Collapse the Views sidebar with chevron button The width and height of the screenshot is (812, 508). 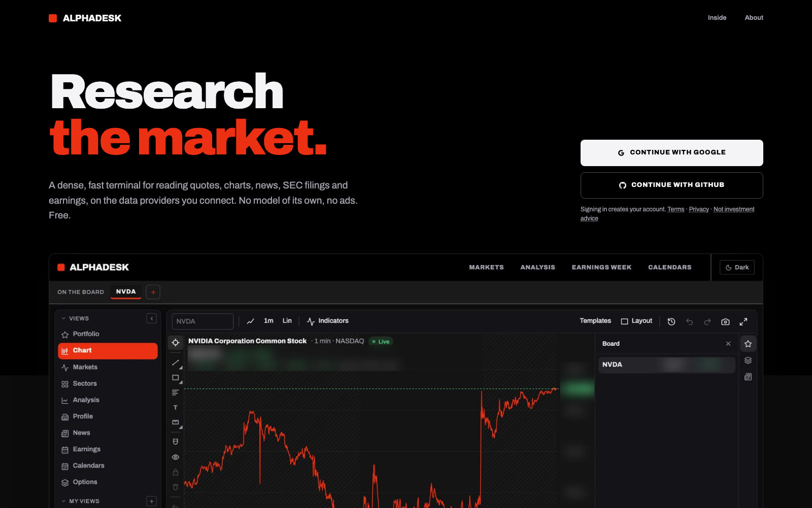[x=151, y=319]
